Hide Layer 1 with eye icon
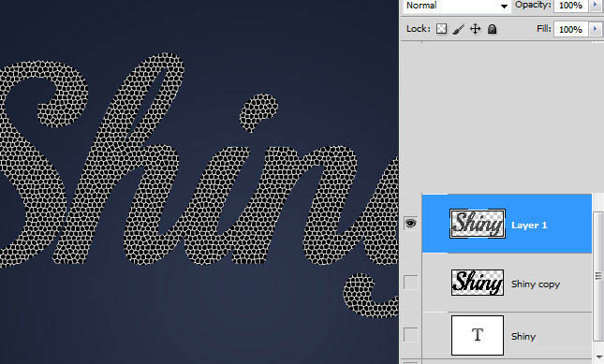 point(411,223)
